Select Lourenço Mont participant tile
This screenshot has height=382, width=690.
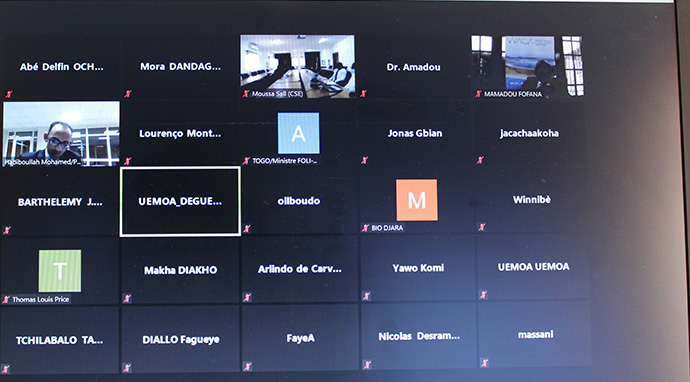(x=180, y=134)
